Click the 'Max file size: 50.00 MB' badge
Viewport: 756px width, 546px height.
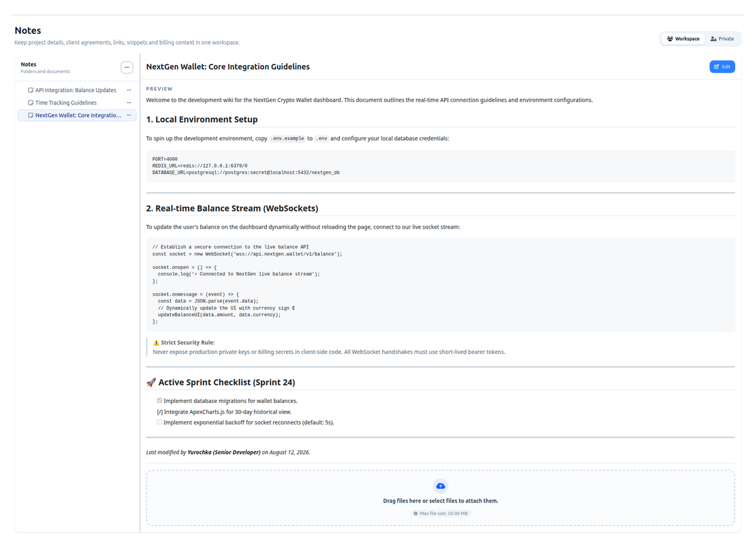(441, 513)
